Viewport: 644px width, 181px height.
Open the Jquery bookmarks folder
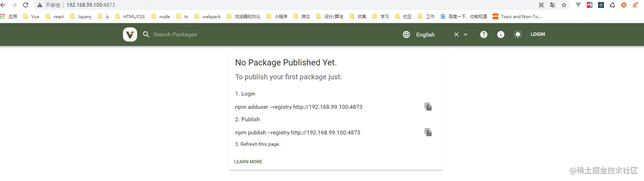[81, 17]
